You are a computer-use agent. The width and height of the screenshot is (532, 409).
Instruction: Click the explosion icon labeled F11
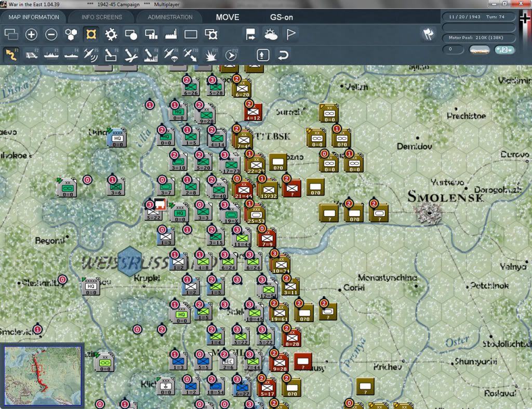coord(211,55)
